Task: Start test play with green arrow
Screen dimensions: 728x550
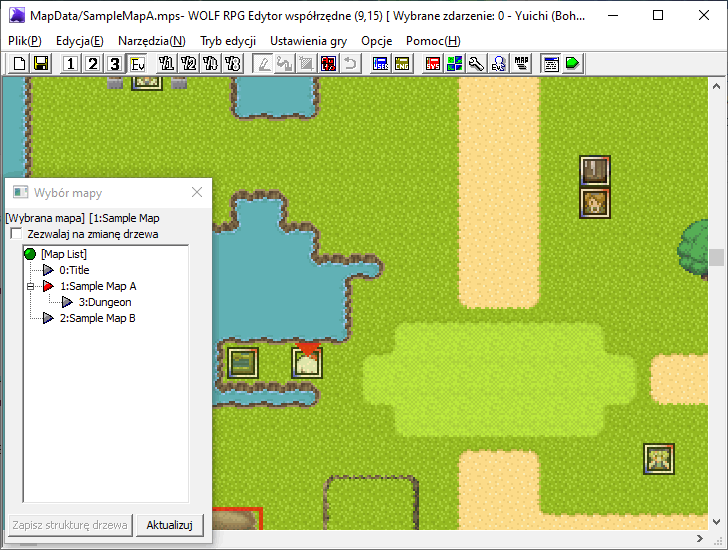Action: click(x=572, y=64)
